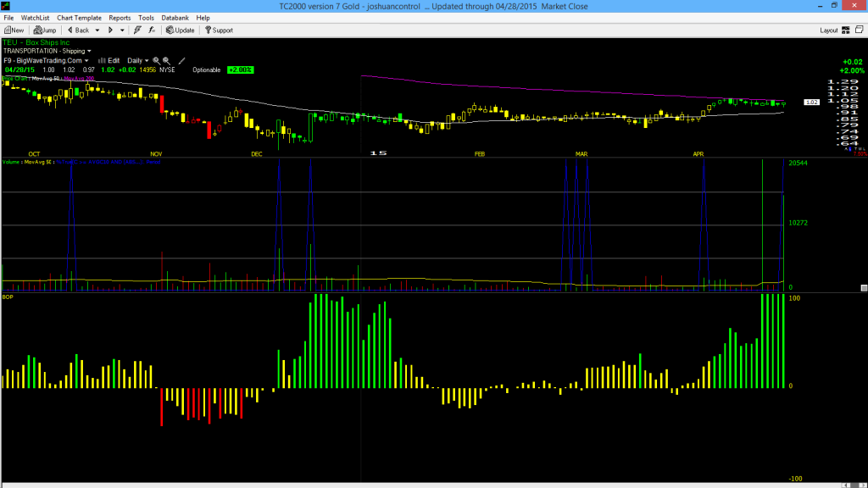
Task: Open the Jump tool
Action: [45, 30]
